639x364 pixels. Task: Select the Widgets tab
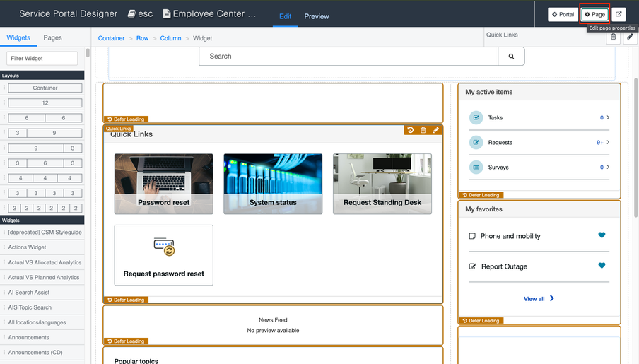(x=18, y=37)
